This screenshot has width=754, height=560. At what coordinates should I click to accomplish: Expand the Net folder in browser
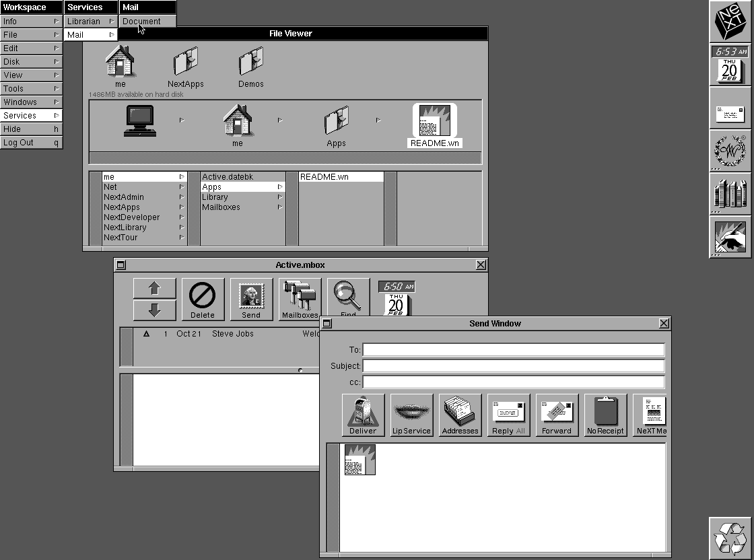(144, 187)
